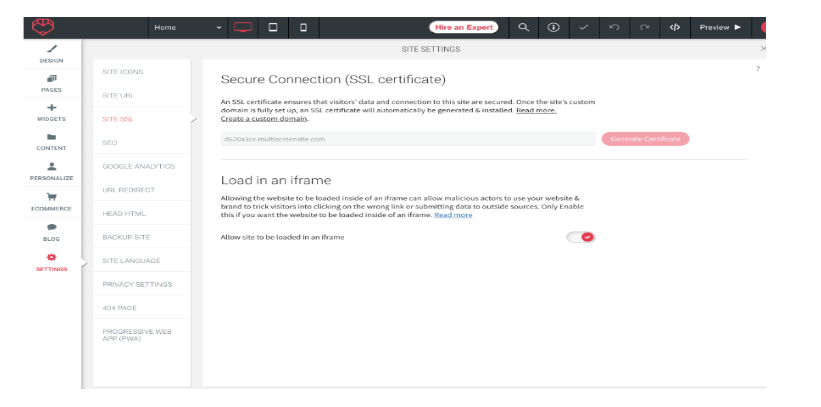Select Privacy Settings item
The height and width of the screenshot is (407, 821).
[x=142, y=284]
